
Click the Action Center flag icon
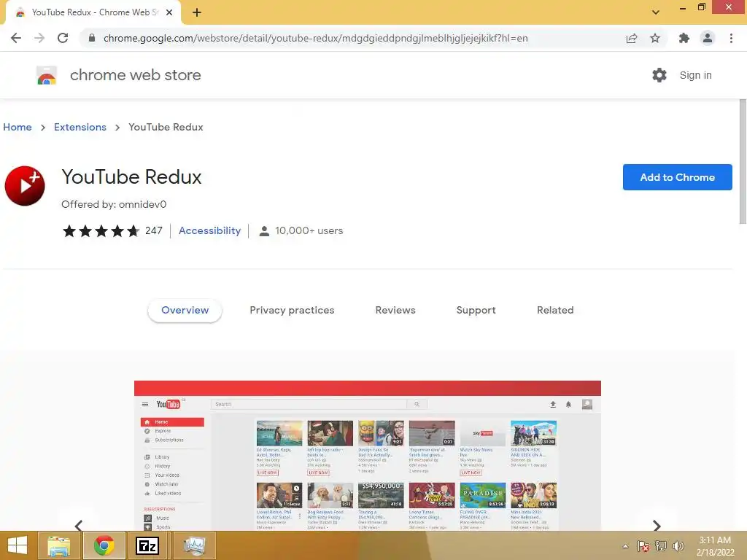click(x=643, y=546)
